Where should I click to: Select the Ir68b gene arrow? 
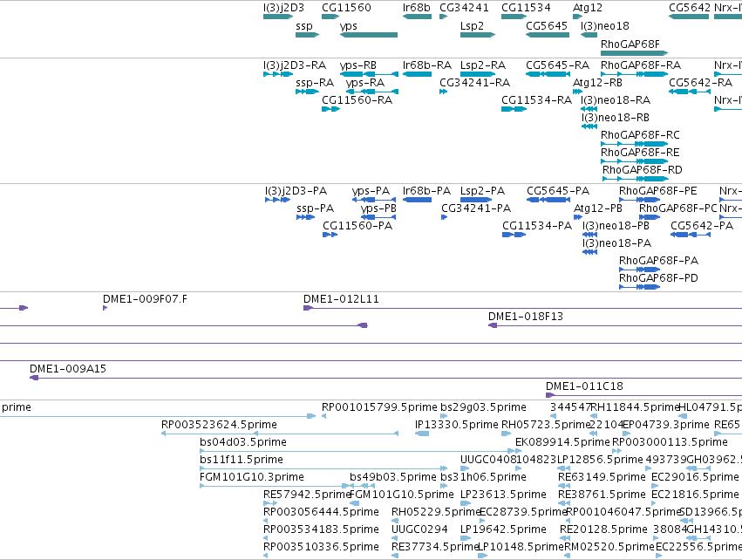417,17
